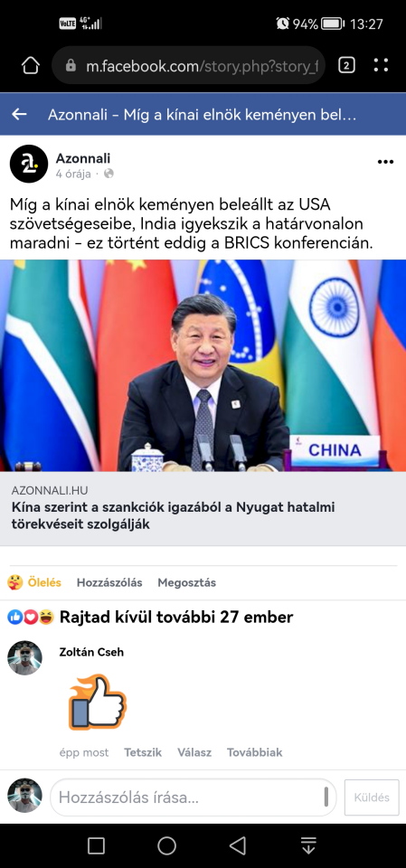Focus the Hozzászólás írása comment field
Viewport: 406px width, 868px height.
[x=194, y=797]
